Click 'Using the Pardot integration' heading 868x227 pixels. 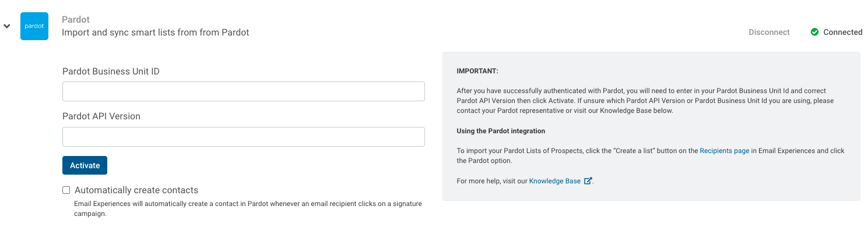[501, 131]
